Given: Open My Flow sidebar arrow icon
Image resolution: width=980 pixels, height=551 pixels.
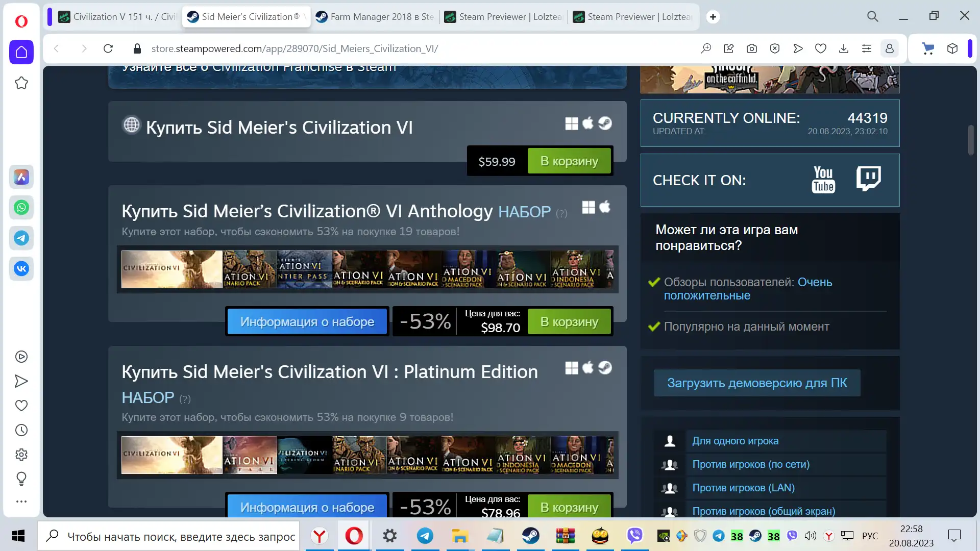Looking at the screenshot, I should [21, 381].
